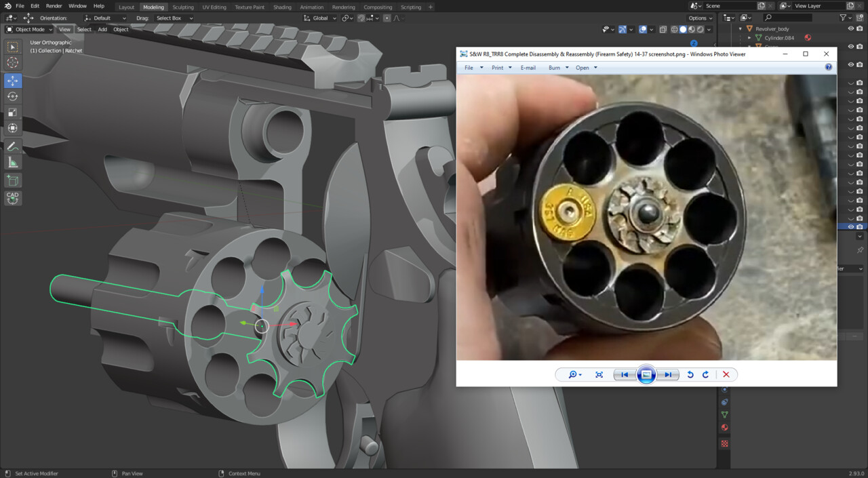Screen dimensions: 868x478
Task: Switch to solid viewport shading
Action: click(683, 30)
